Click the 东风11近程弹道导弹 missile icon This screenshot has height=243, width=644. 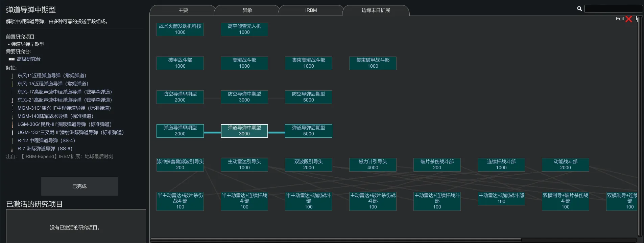click(12, 76)
